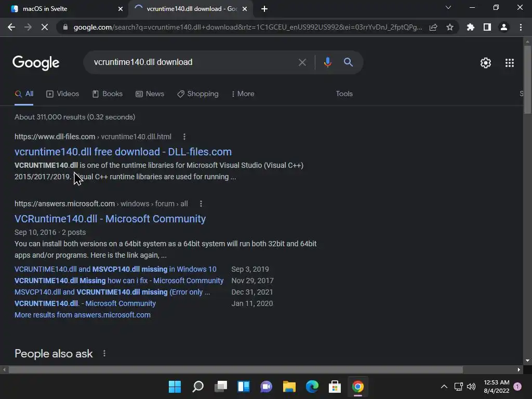Open MSVCP140.dll and VCRUNTIME140.dll missing link
This screenshot has width=532, height=399.
[112, 292]
